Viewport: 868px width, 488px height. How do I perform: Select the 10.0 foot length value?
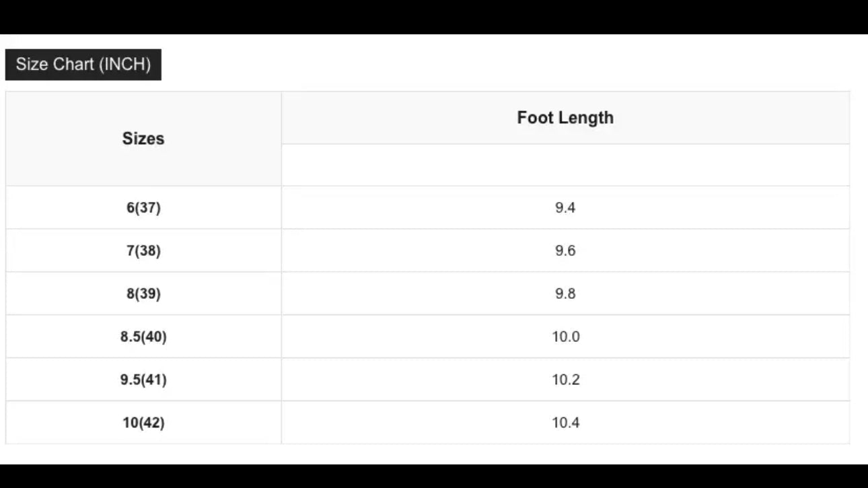point(565,337)
